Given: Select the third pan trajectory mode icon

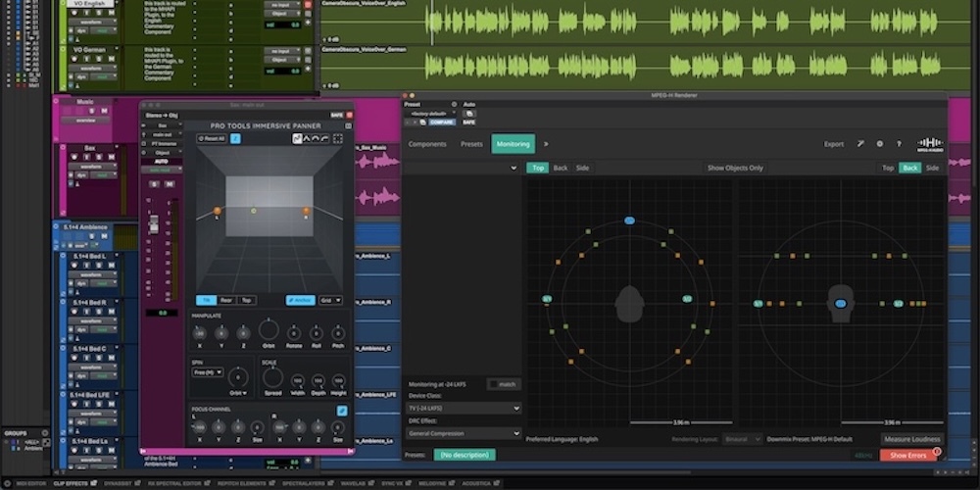Looking at the screenshot, I should coord(316,139).
